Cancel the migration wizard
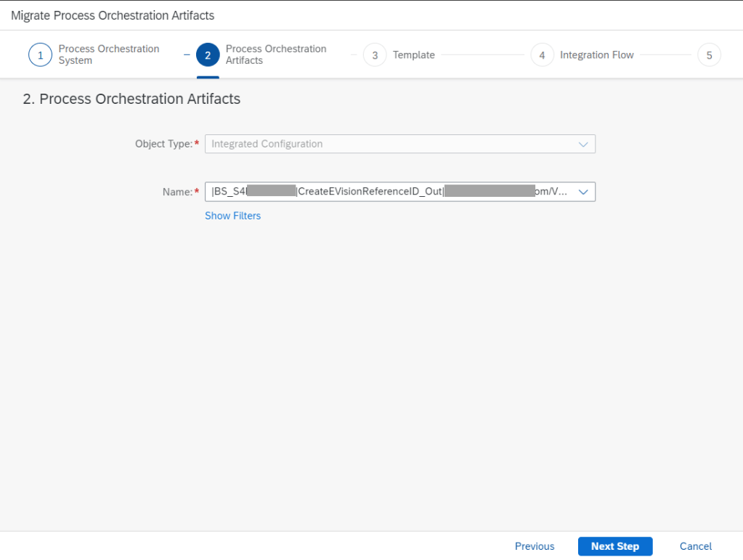The height and width of the screenshot is (560, 743). click(695, 546)
